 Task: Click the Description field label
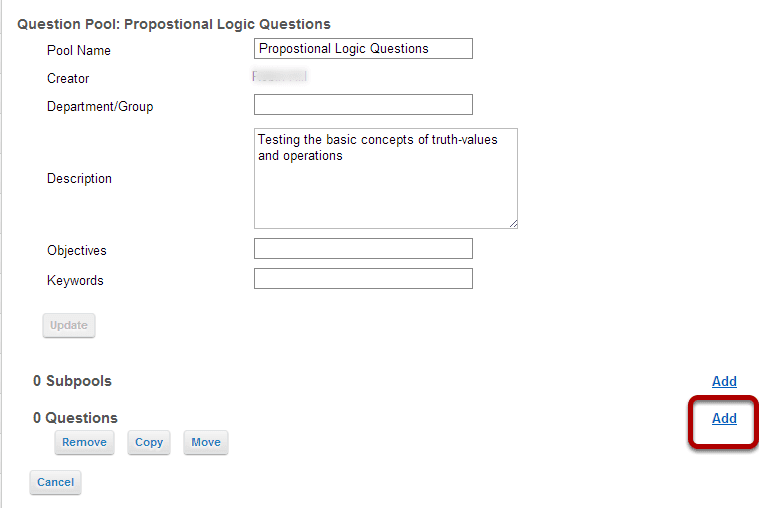point(79,178)
